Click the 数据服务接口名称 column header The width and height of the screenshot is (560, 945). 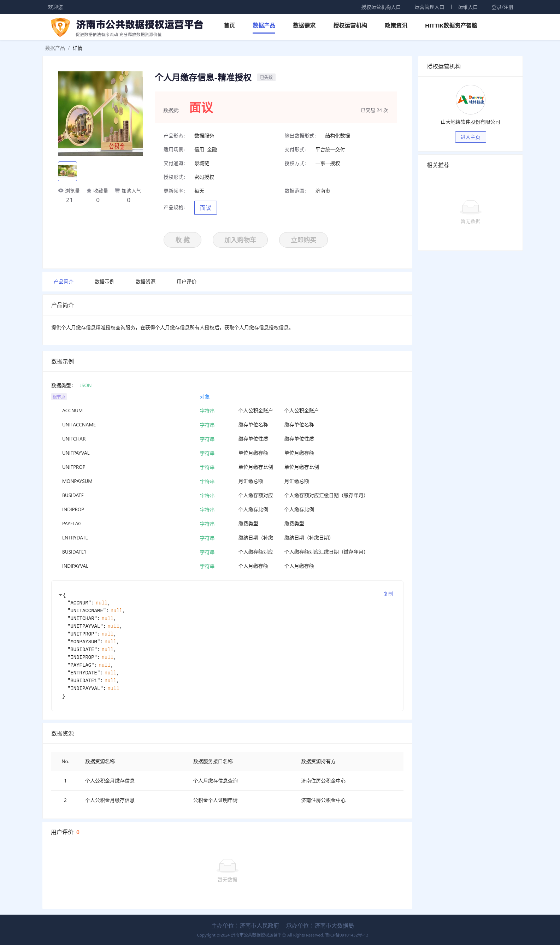click(212, 761)
